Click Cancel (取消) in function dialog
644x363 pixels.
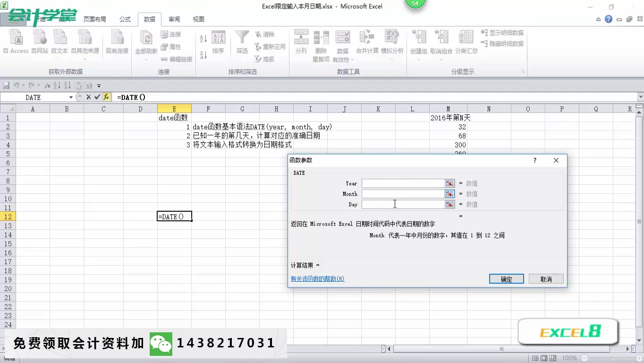point(546,279)
